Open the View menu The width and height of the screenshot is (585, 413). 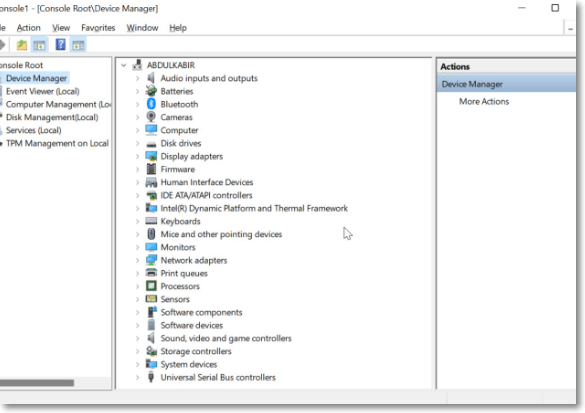[x=61, y=28]
